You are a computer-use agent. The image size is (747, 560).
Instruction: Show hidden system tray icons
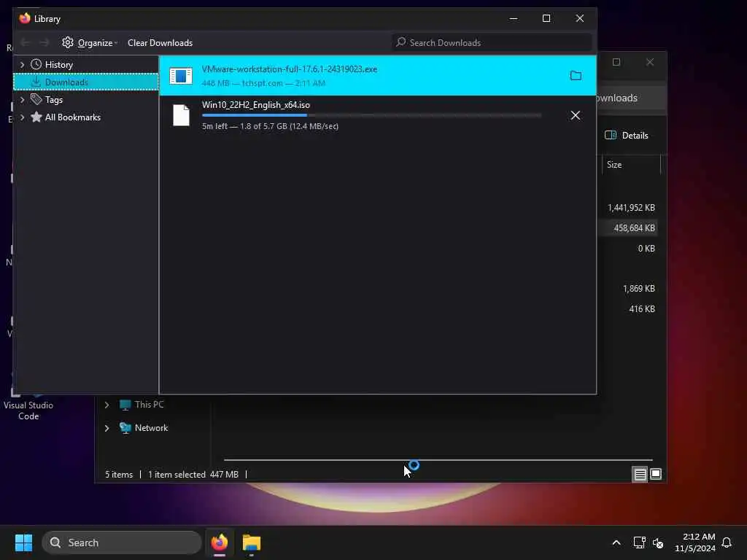616,542
